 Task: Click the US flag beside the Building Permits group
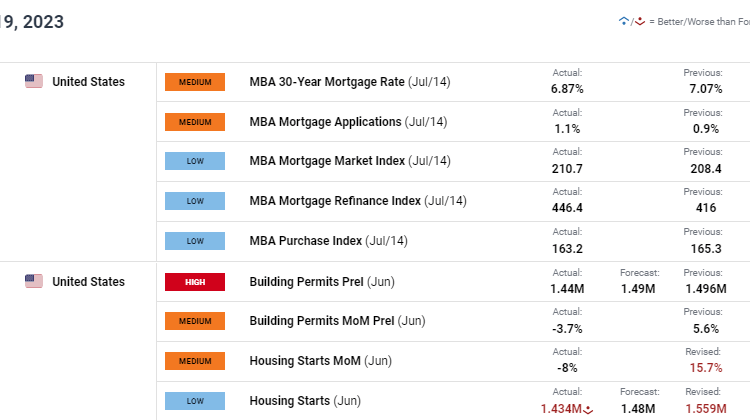34,281
